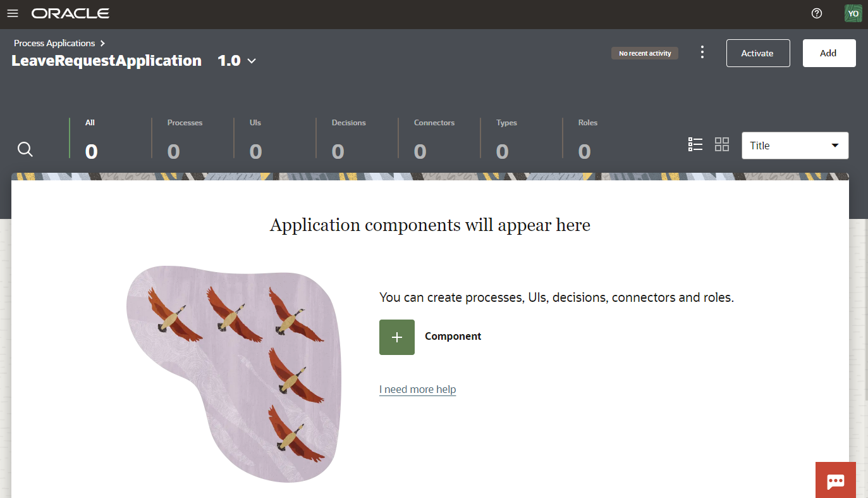
Task: Click the Activate button
Action: [x=757, y=53]
